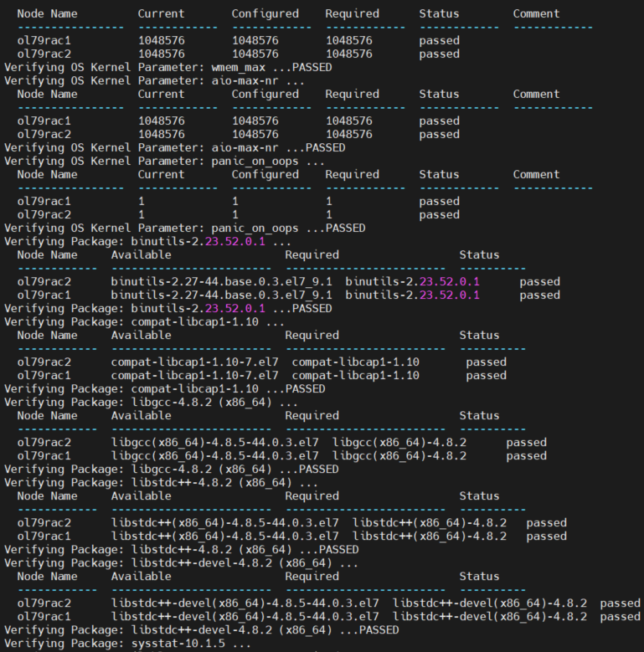The width and height of the screenshot is (644, 652).
Task: Click libstdc++(x86_64)-4.8.5-44.0.3.el7 in the ol79rac2 row
Action: click(224, 523)
